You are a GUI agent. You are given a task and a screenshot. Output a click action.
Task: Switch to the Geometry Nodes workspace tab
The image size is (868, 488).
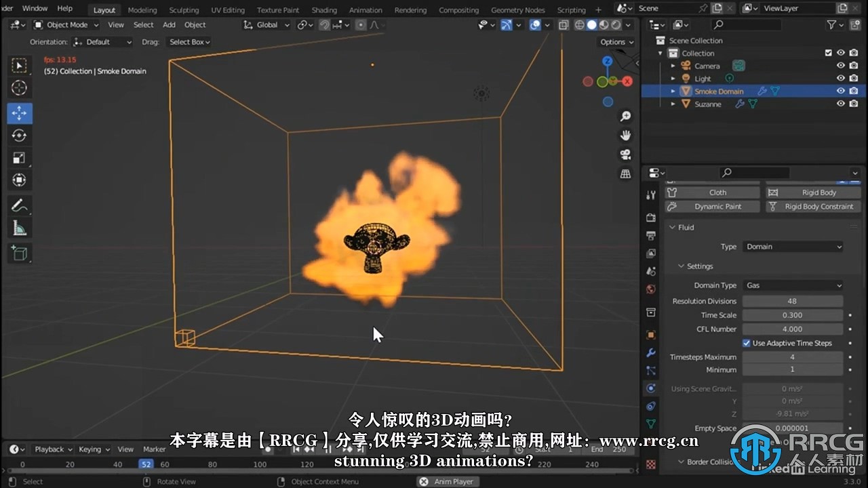coord(517,10)
